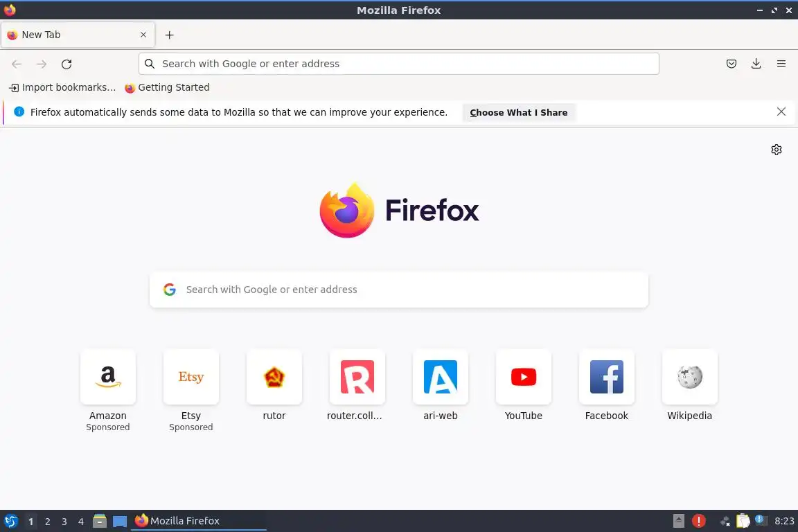Click Choose What I Share button
The width and height of the screenshot is (798, 532).
pos(519,112)
